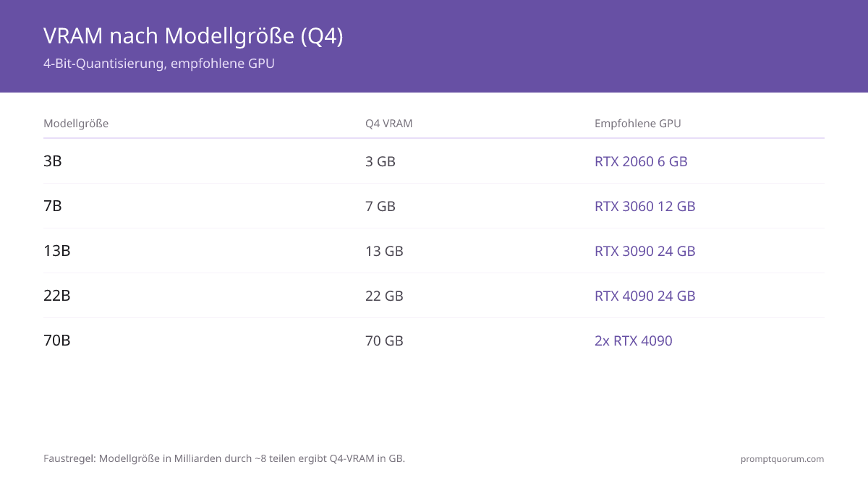
Task: Select the 3B model size cell
Action: coord(53,161)
